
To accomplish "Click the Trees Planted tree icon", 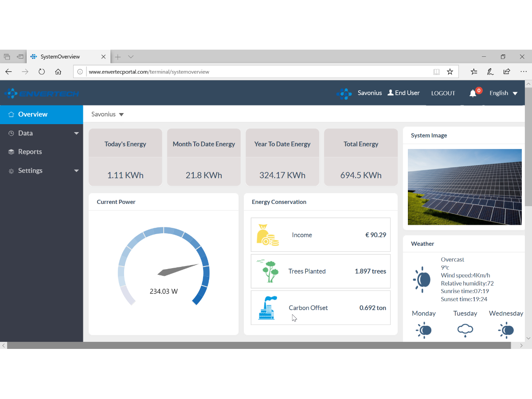I will coord(268,271).
